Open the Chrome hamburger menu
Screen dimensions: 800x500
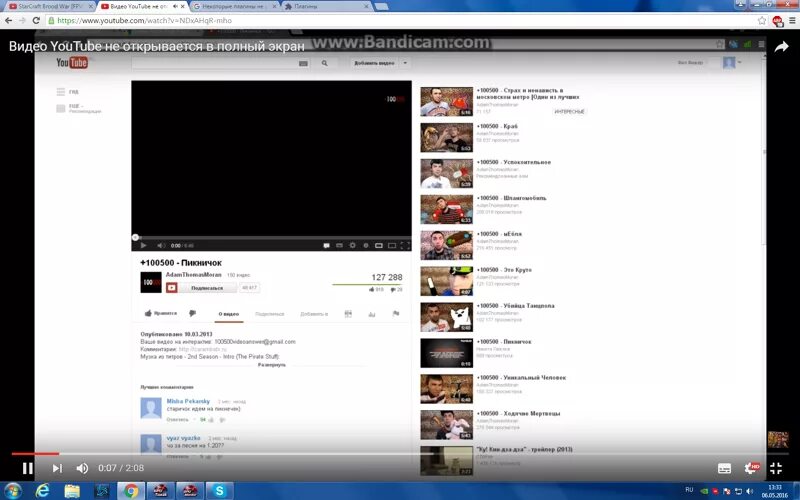792,20
